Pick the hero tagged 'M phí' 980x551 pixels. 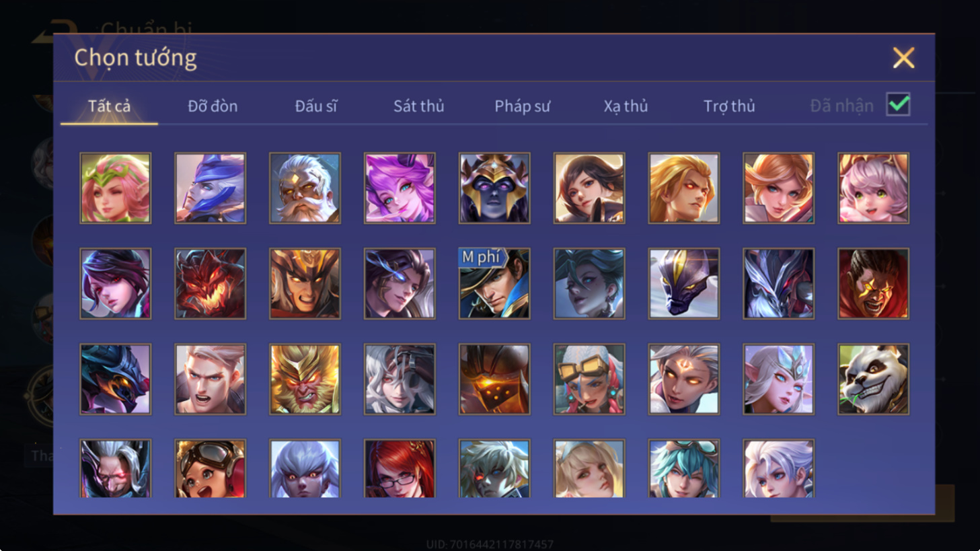tap(494, 283)
